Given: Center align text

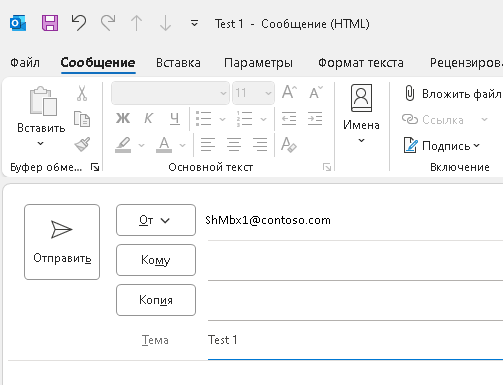Looking at the screenshot, I should point(234,145).
